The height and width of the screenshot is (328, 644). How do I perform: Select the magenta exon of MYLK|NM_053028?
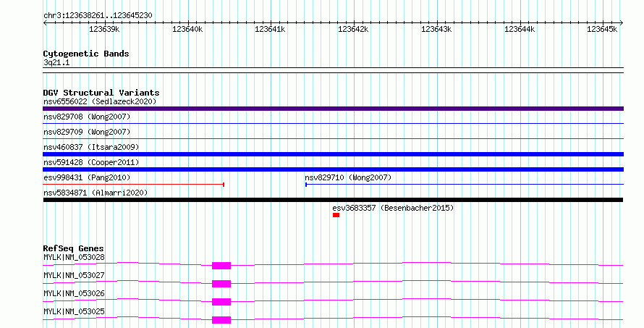pyautogui.click(x=221, y=266)
